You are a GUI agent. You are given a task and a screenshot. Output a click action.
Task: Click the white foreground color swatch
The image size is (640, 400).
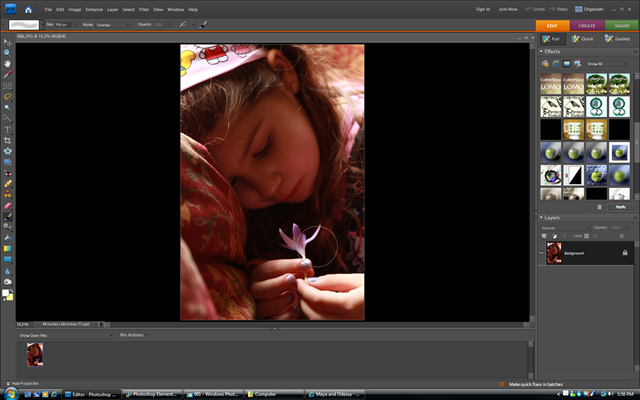[x=5, y=293]
